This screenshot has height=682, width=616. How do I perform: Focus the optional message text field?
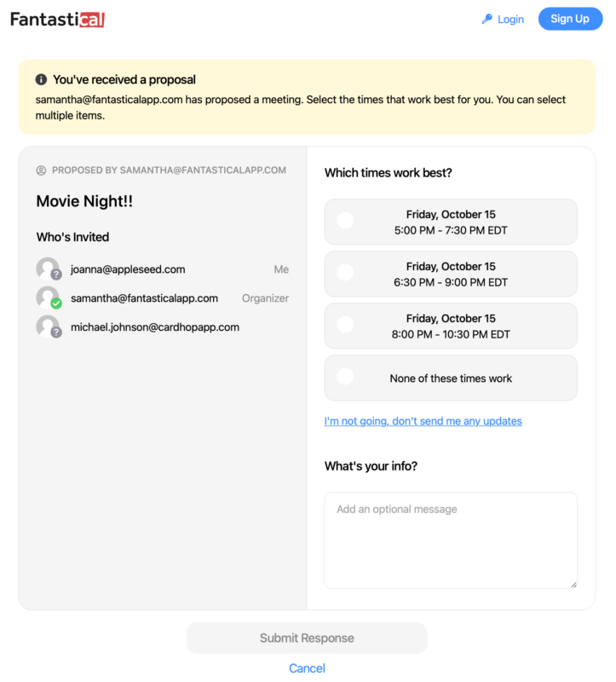tap(451, 540)
